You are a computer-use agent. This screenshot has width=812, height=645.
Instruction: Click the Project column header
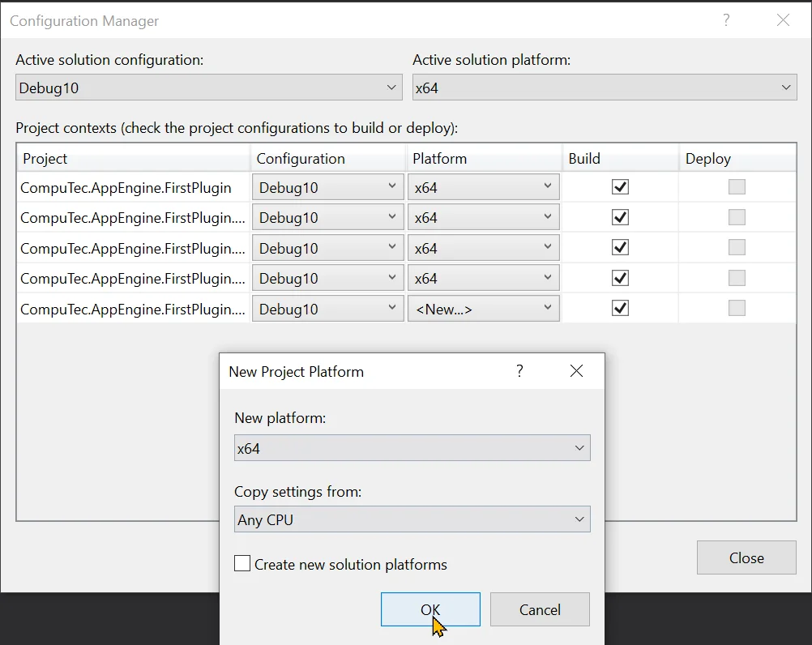(134, 158)
